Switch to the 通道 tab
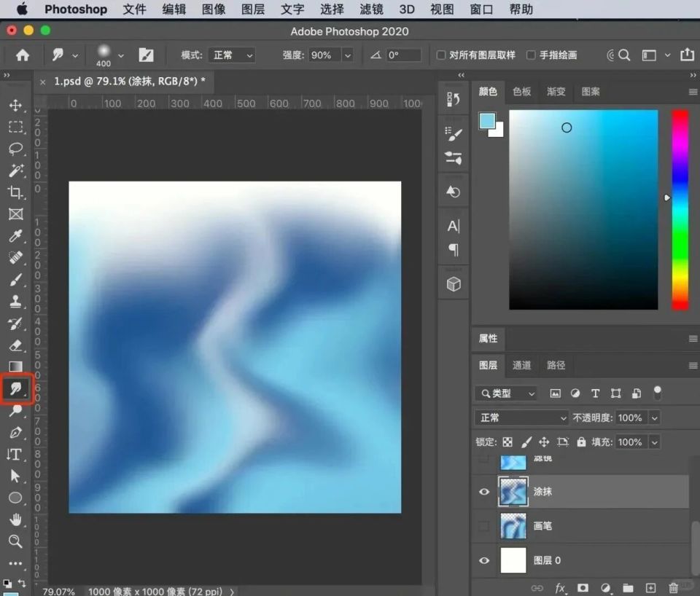Viewport: 700px width, 596px height. click(x=521, y=365)
